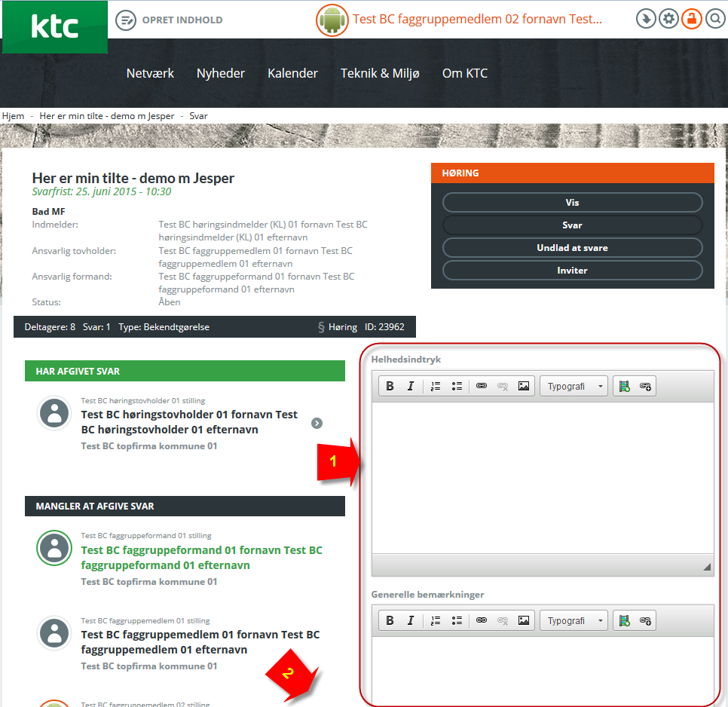Click faggruppemedlem 01 avatar
Screen dimensions: 728x707
tap(54, 633)
